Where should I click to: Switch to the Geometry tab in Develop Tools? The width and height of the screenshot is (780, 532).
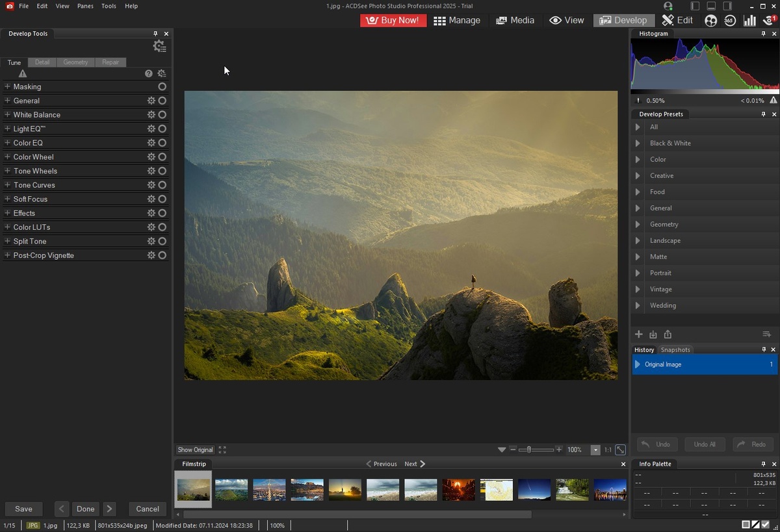tap(75, 62)
